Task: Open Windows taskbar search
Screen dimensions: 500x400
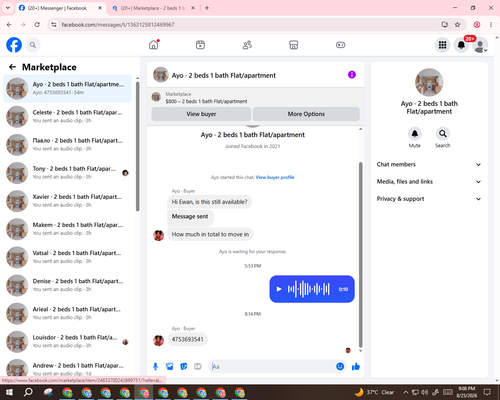Action: [x=28, y=392]
